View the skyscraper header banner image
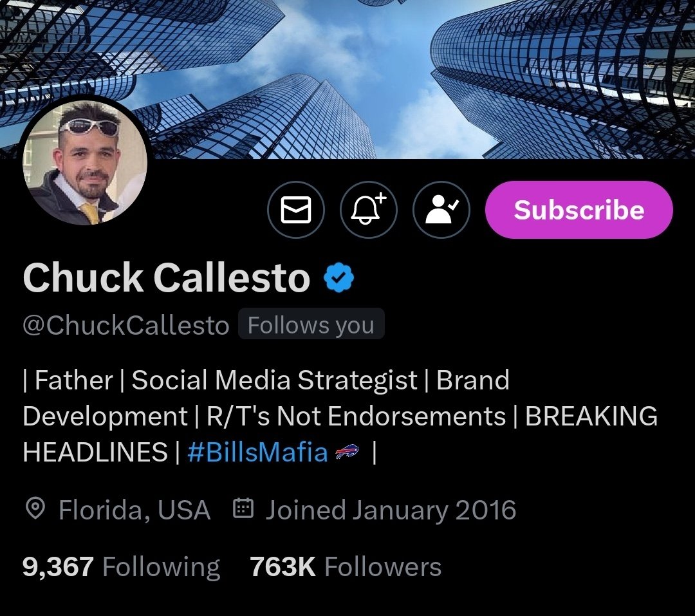Image resolution: width=695 pixels, height=616 pixels. click(x=347, y=79)
